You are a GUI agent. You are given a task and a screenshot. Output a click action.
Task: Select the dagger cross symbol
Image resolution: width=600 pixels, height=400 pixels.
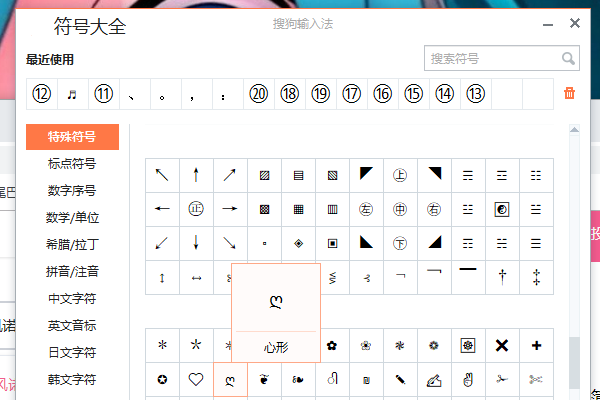pyautogui.click(x=502, y=278)
